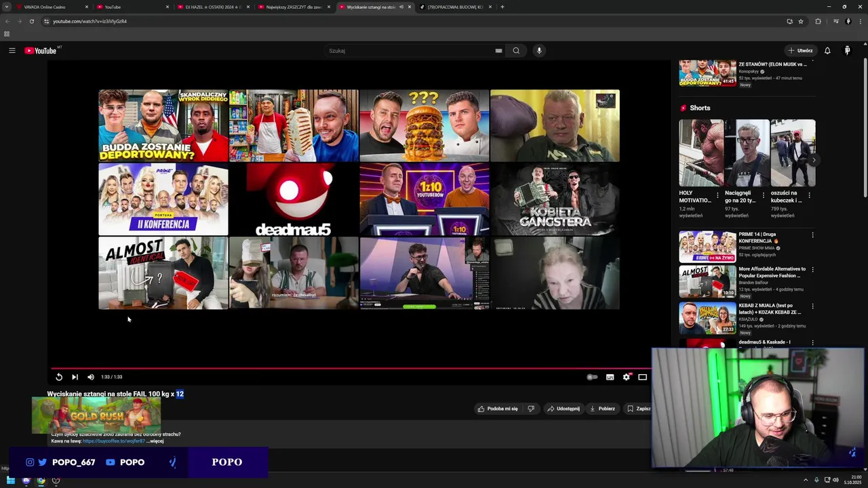Open the Kobieta Gangstera endscreen thumbnail
The width and height of the screenshot is (868, 488).
point(555,199)
